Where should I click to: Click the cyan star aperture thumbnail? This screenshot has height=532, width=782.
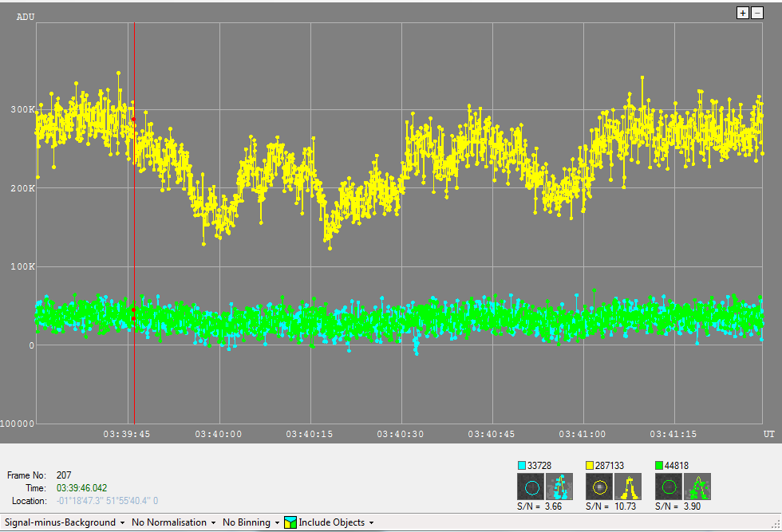[x=531, y=486]
